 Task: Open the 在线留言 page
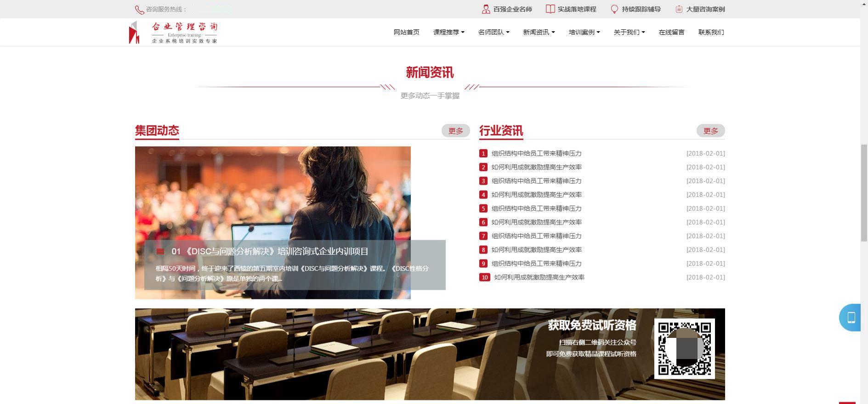(x=671, y=32)
